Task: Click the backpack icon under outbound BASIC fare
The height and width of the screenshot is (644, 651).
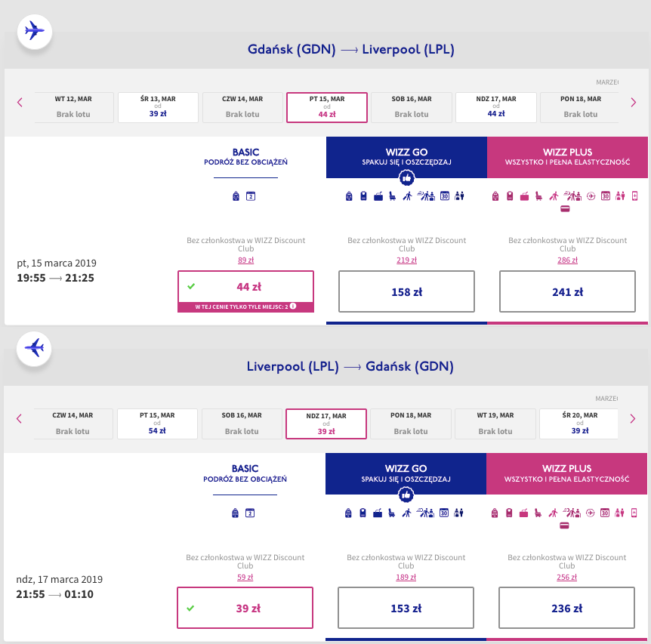Action: (236, 196)
